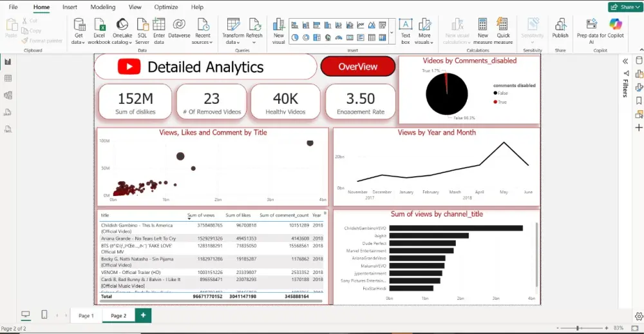Switch to Table view in sidebar
Viewport: 644px width, 334px height.
[x=8, y=79]
